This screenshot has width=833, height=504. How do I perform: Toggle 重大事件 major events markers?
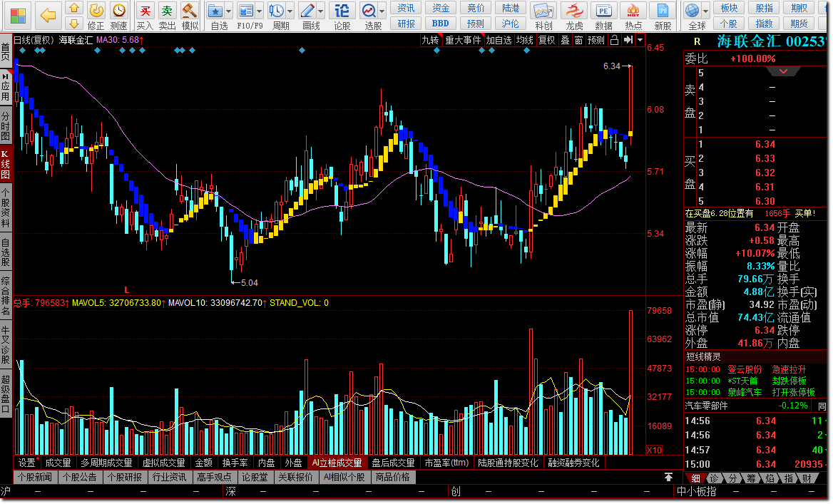(x=463, y=40)
